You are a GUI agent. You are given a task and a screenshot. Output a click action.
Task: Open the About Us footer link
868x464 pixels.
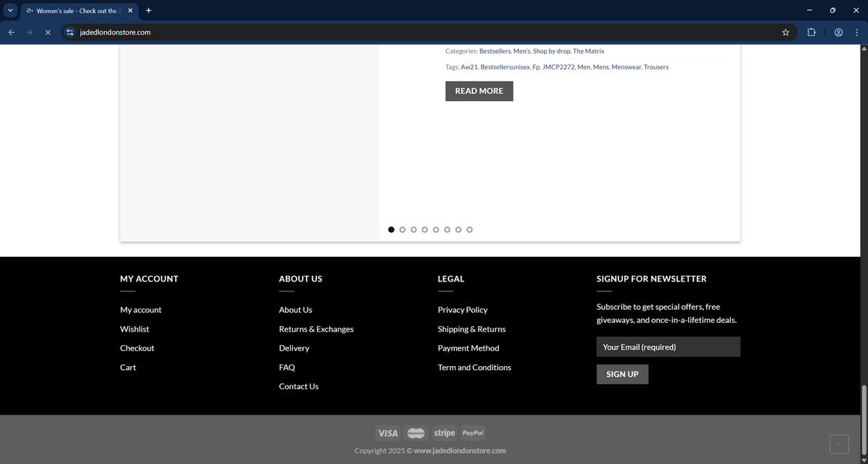pyautogui.click(x=295, y=310)
